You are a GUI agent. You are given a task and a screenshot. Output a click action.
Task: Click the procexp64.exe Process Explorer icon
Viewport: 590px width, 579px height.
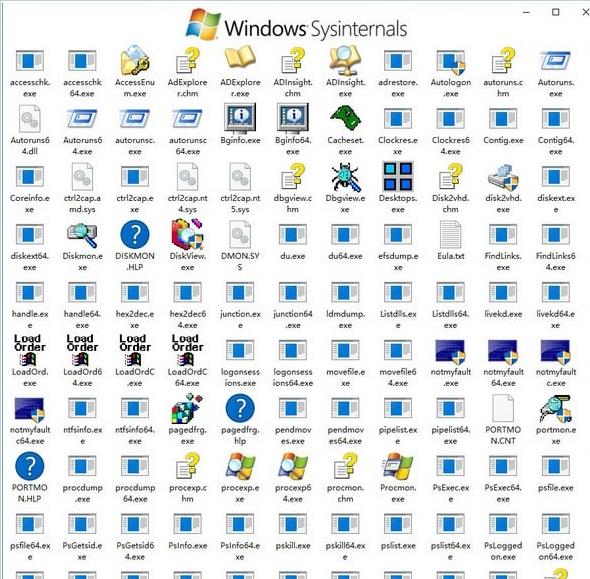(x=293, y=466)
